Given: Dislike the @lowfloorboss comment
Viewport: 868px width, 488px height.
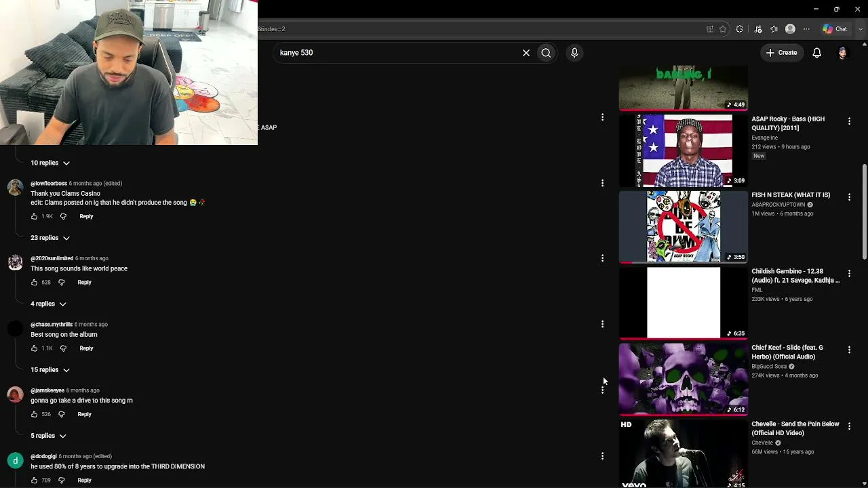Looking at the screenshot, I should pos(63,216).
